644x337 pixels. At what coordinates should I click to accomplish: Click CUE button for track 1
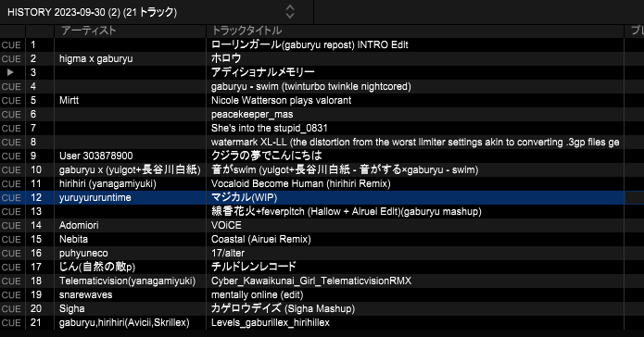[x=11, y=45]
